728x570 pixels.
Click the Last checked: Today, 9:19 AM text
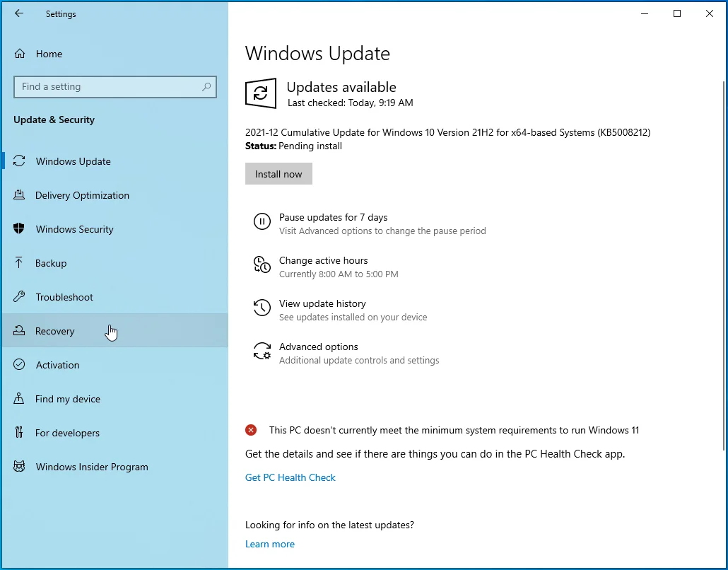click(x=350, y=103)
